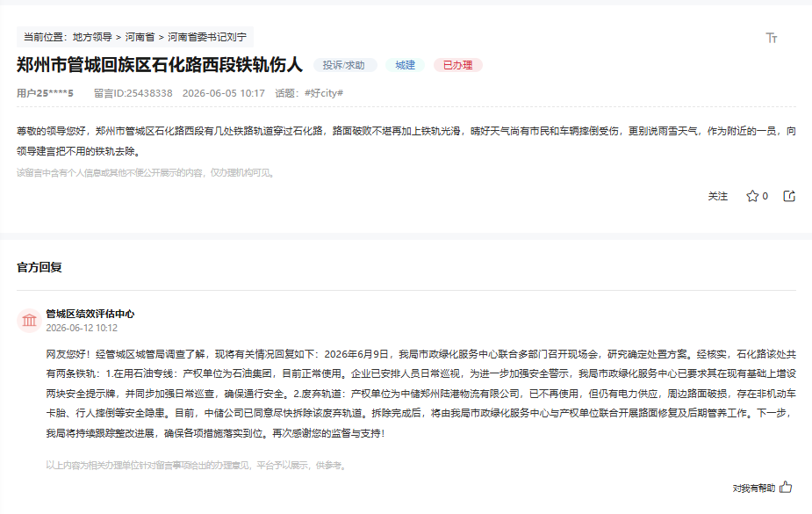Click the replier name 管城区绩效评估中心
The height and width of the screenshot is (514, 812).
(90, 314)
